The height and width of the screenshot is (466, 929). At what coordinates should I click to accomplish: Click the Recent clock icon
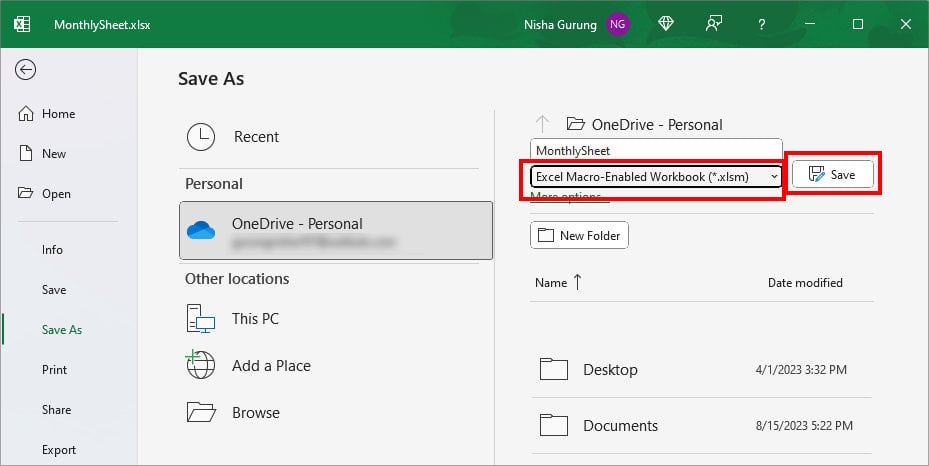tap(201, 137)
